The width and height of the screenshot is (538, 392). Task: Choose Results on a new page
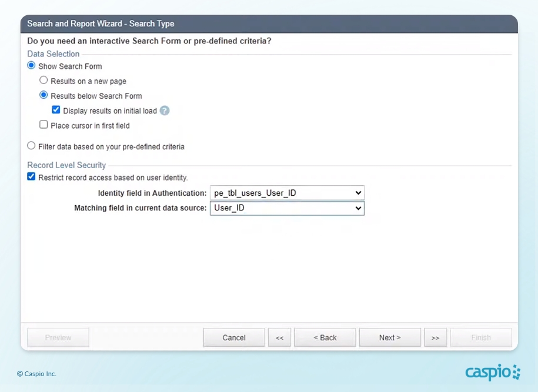point(44,81)
